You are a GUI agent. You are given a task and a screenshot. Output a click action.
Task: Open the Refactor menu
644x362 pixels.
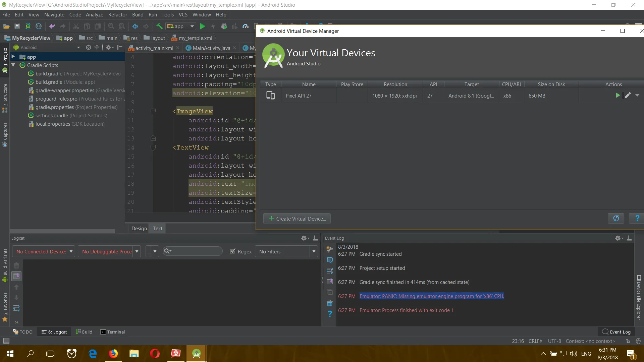(x=117, y=15)
